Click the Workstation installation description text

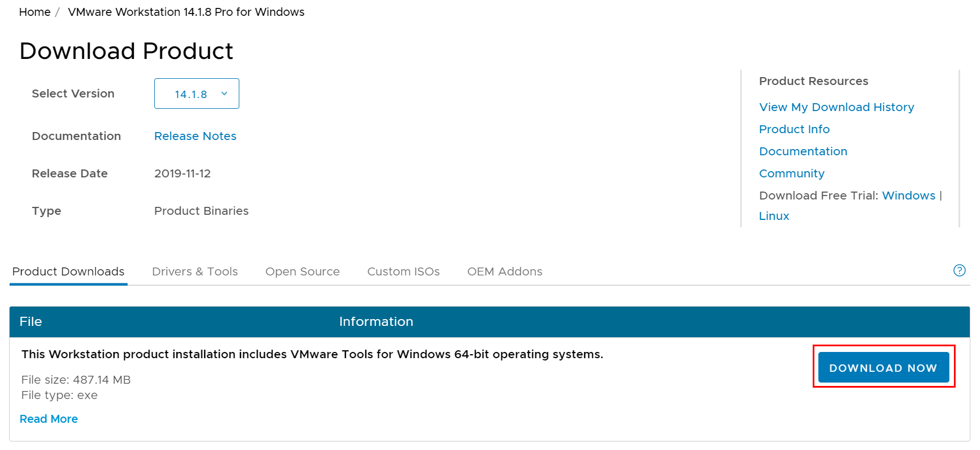312,354
